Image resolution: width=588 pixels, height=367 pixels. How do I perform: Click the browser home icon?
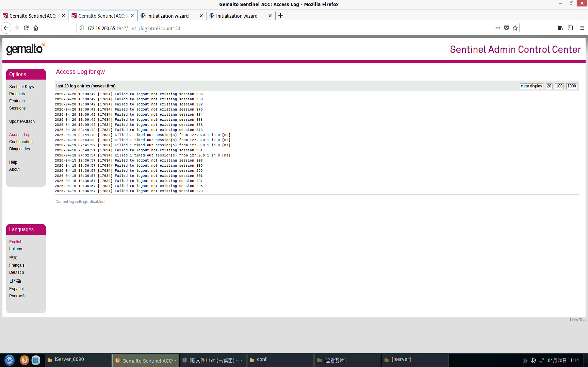(x=36, y=28)
